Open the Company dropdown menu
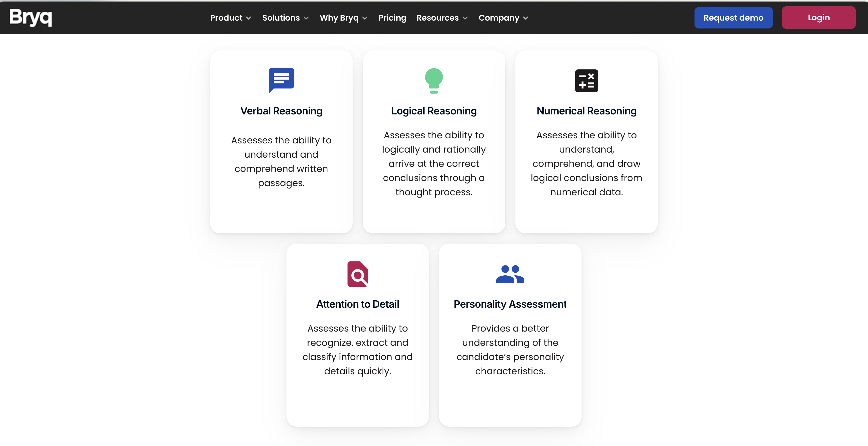The width and height of the screenshot is (868, 446). tap(503, 18)
